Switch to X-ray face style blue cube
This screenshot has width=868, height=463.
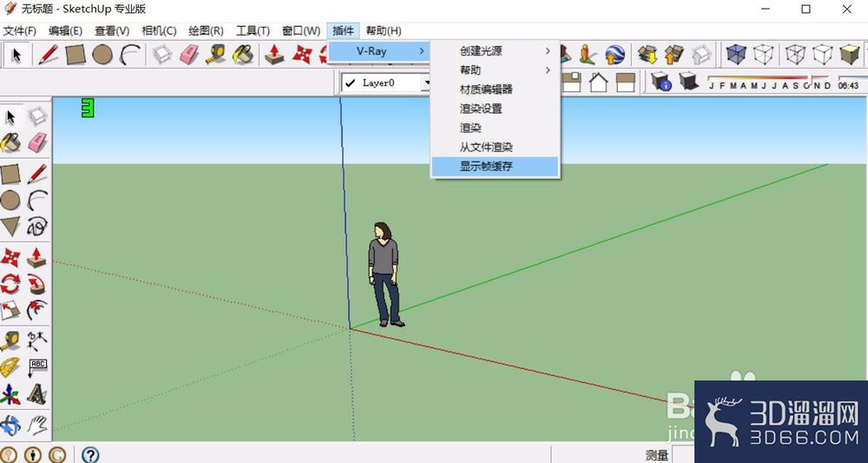[x=736, y=54]
